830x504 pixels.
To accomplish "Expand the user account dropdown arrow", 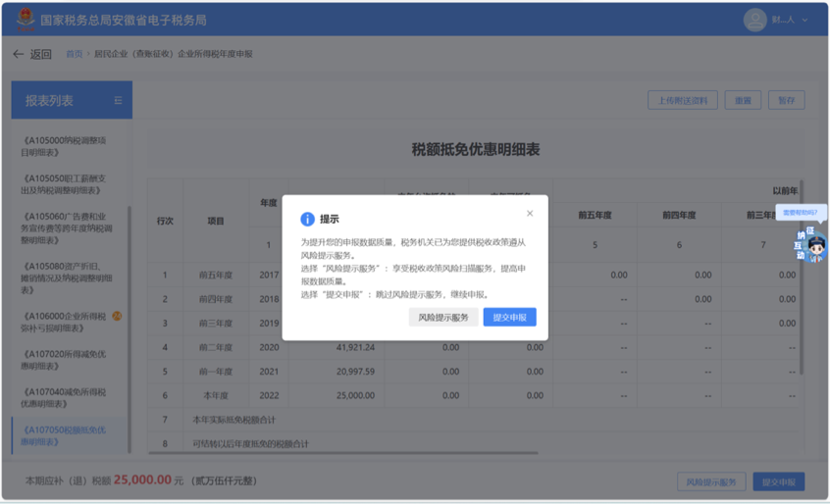I will coord(804,20).
